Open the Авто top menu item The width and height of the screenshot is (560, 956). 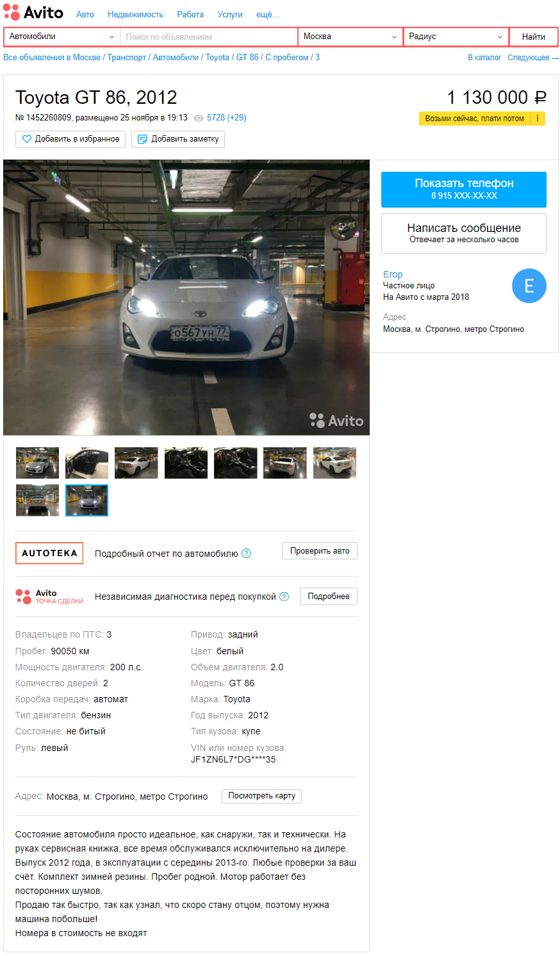[85, 14]
